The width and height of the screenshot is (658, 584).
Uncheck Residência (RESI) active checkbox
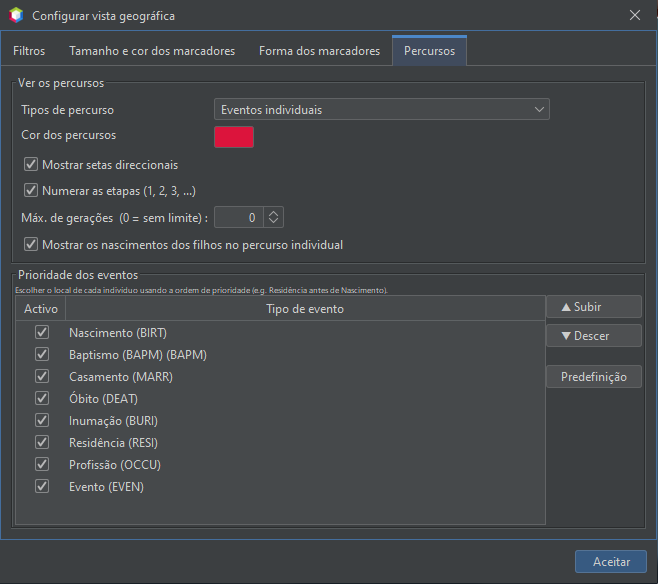tap(42, 442)
